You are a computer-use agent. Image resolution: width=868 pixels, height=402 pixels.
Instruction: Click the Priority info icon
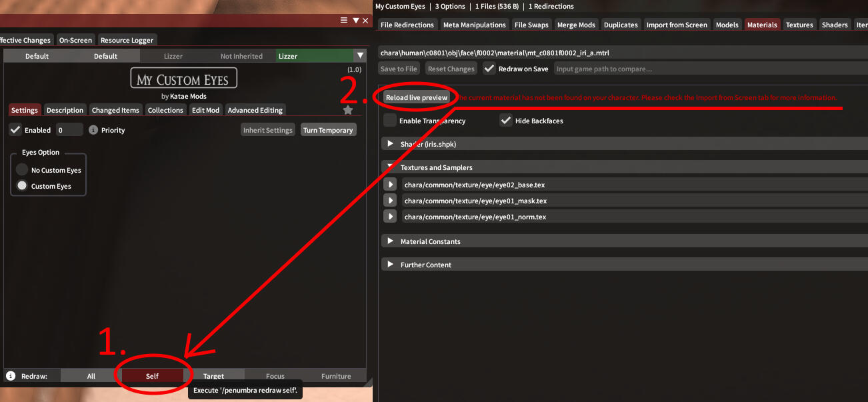click(x=93, y=130)
